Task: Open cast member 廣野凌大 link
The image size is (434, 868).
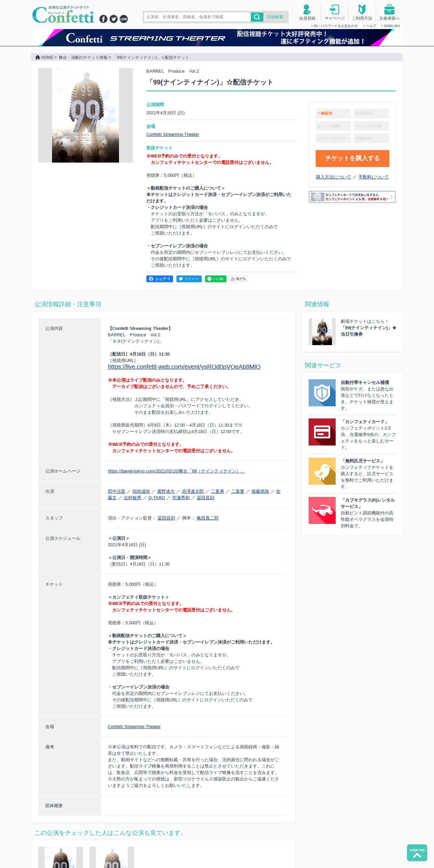Action: (166, 491)
